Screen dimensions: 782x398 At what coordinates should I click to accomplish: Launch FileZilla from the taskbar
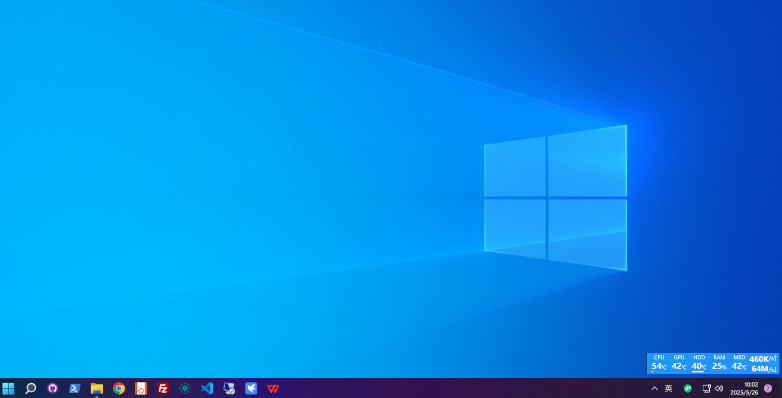pos(163,388)
